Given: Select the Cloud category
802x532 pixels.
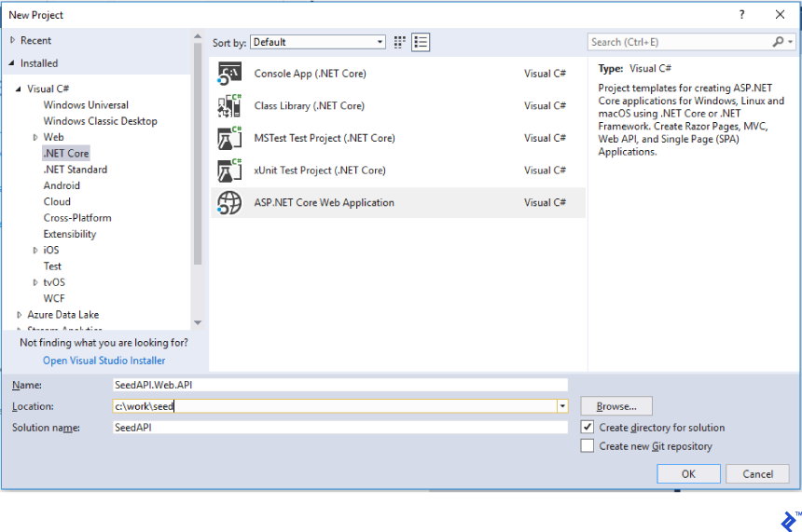Looking at the screenshot, I should pyautogui.click(x=57, y=201).
